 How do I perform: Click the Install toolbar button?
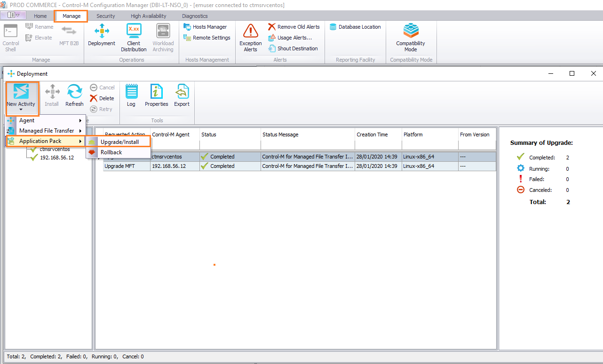(52, 95)
